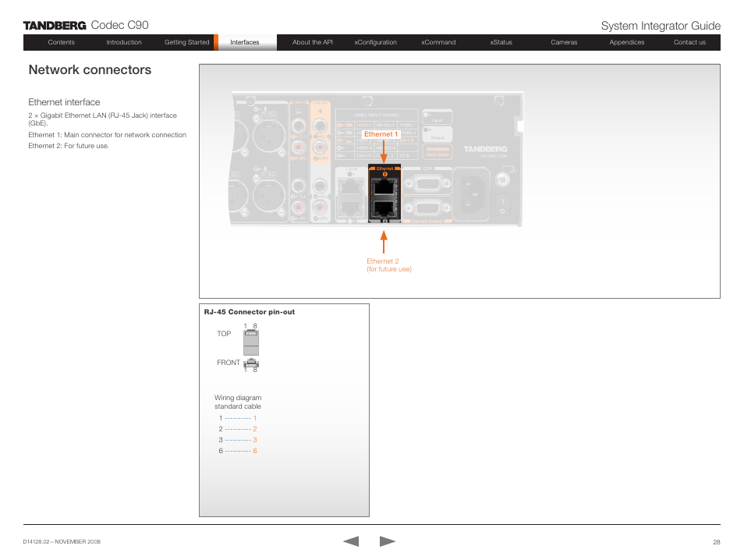
Task: Open the xStatus tab
Action: [501, 42]
